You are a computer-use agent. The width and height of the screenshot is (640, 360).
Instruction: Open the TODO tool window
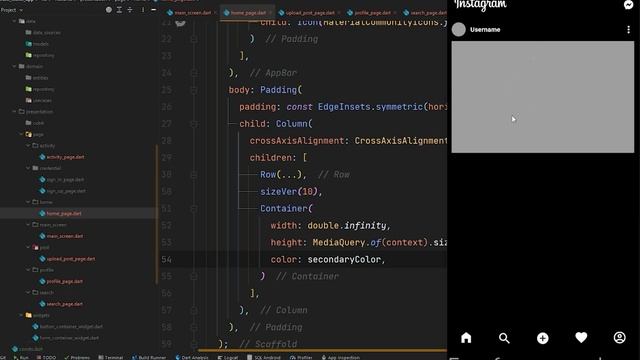coord(46,357)
